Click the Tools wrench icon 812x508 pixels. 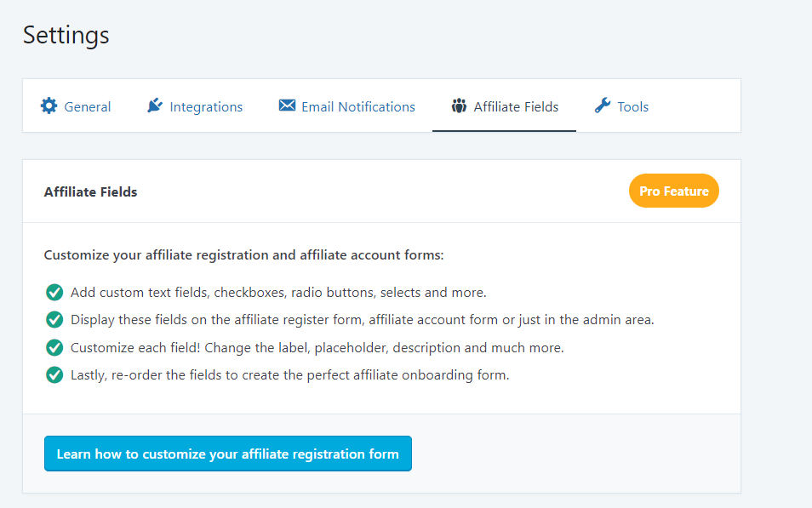click(603, 106)
